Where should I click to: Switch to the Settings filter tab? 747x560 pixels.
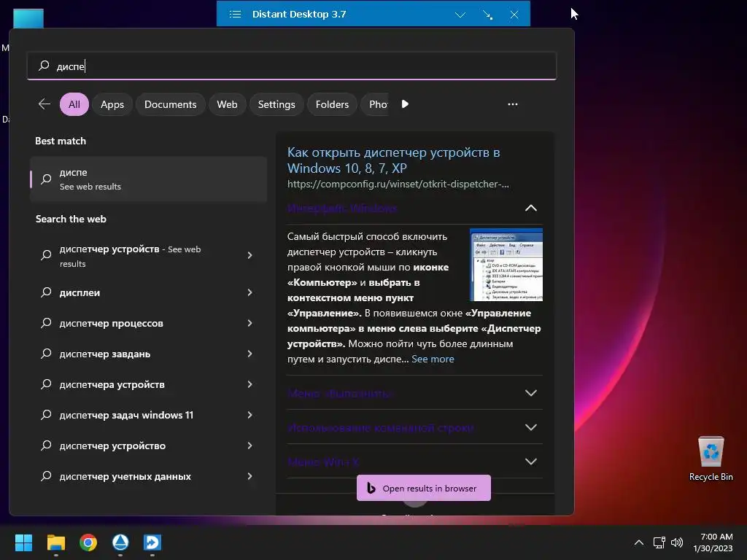276,104
